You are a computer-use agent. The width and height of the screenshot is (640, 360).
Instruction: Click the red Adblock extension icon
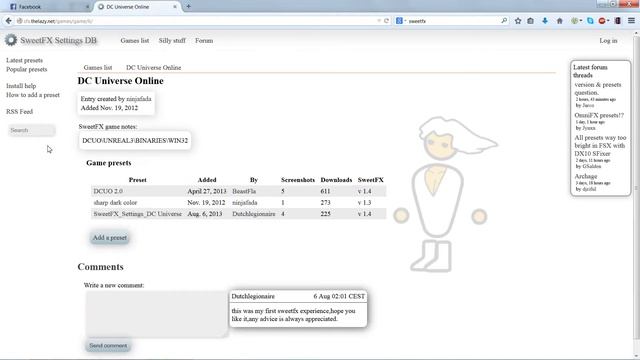pyautogui.click(x=603, y=21)
